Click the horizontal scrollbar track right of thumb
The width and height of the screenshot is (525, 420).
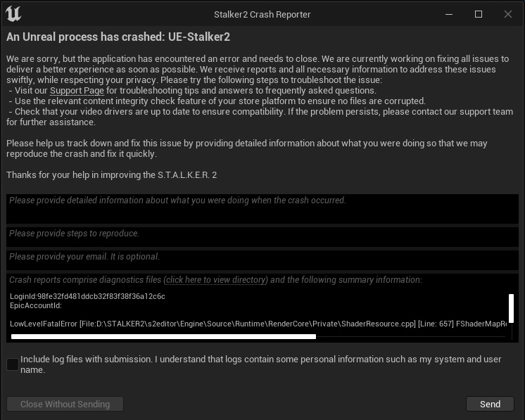click(x=410, y=337)
